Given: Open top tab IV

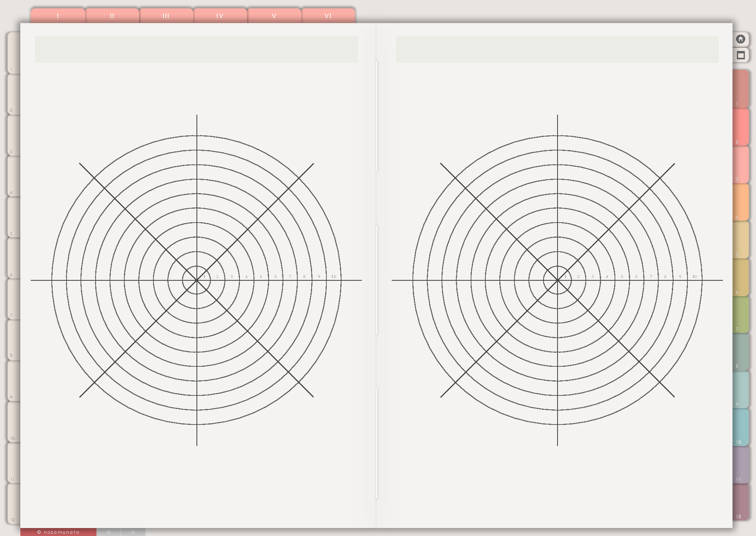Looking at the screenshot, I should click(x=220, y=16).
